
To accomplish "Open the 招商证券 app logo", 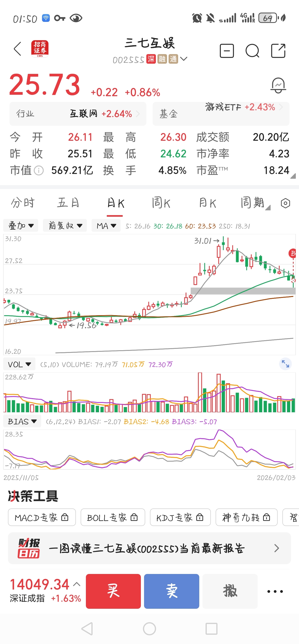I will [40, 48].
